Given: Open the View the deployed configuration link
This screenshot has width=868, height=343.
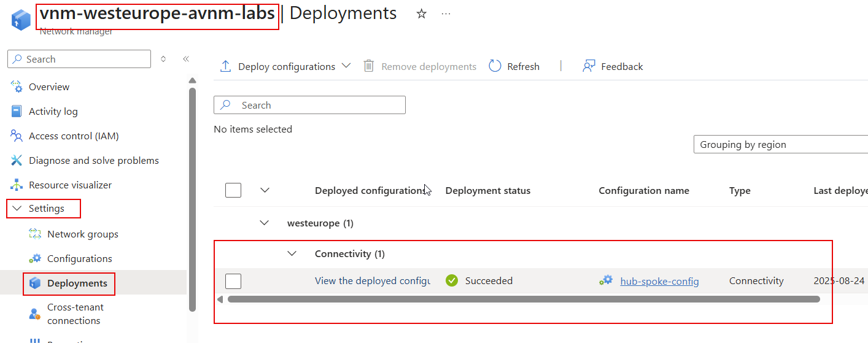Looking at the screenshot, I should point(372,281).
